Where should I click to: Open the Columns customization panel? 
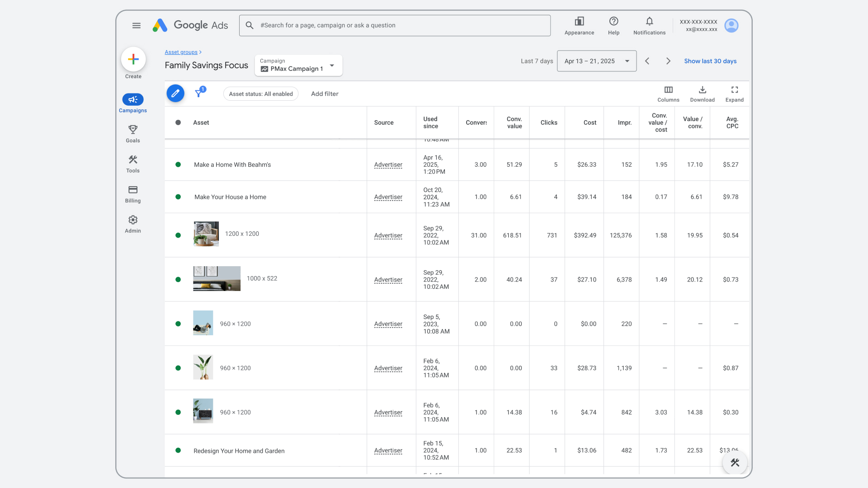668,94
